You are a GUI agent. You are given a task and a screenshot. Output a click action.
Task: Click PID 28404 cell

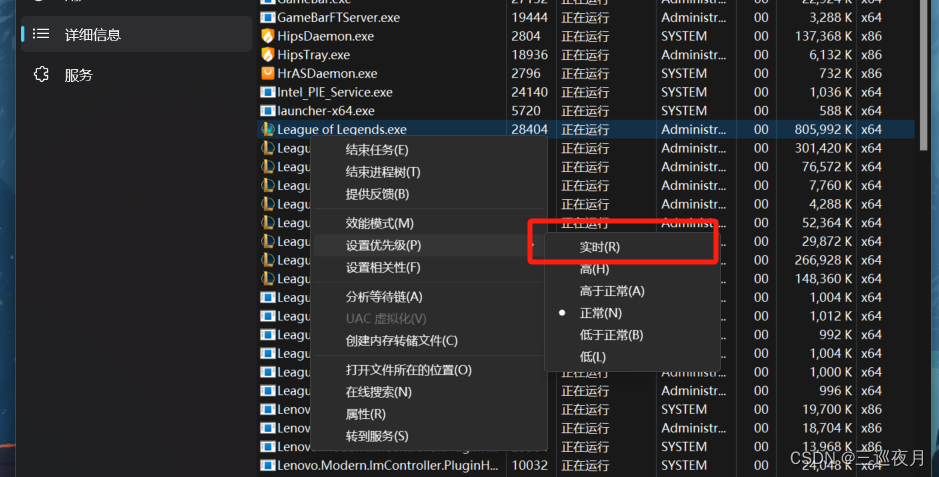point(529,129)
